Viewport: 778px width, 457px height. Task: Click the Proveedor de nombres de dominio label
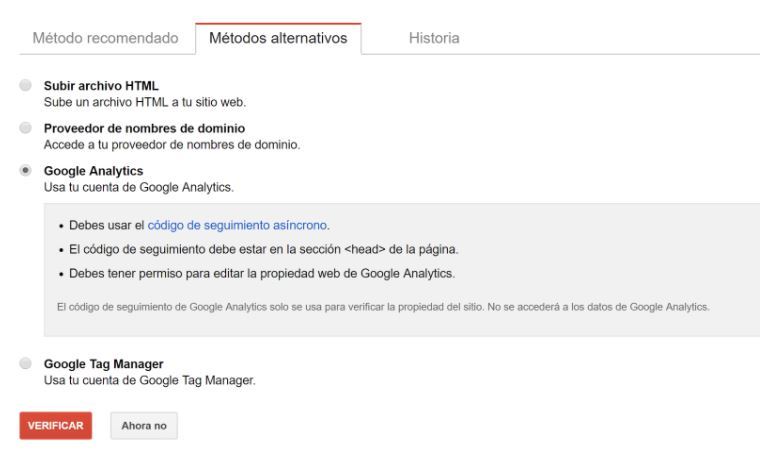coord(144,129)
